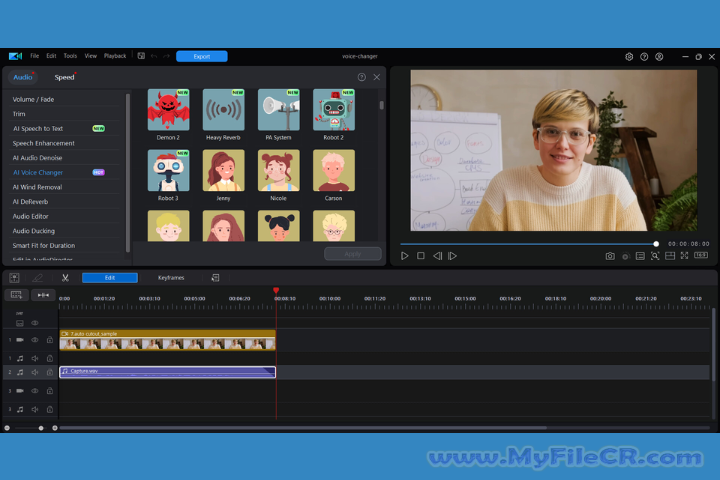The image size is (720, 480).
Task: Take a snapshot with camera icon
Action: coord(610,256)
